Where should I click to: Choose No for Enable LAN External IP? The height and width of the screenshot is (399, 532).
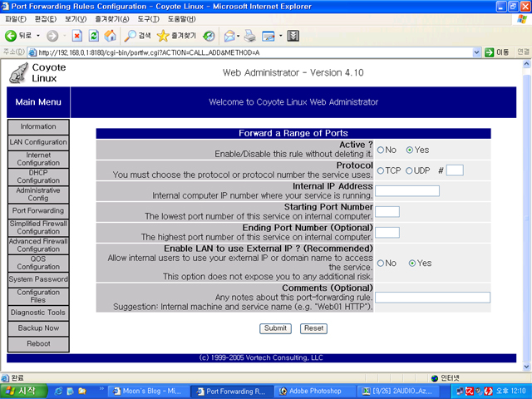click(381, 263)
